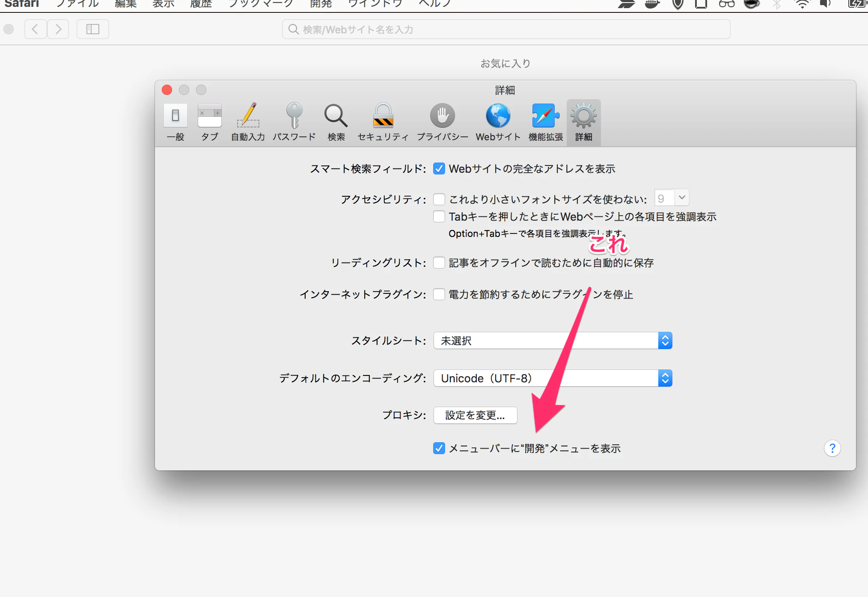The image size is (868, 597).
Task: Toggle the Safari sidebar button
Action: 93,29
